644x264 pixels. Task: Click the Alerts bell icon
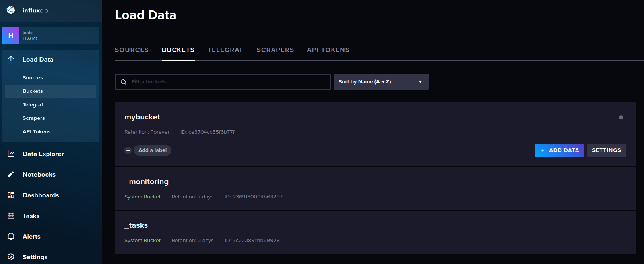pos(11,236)
